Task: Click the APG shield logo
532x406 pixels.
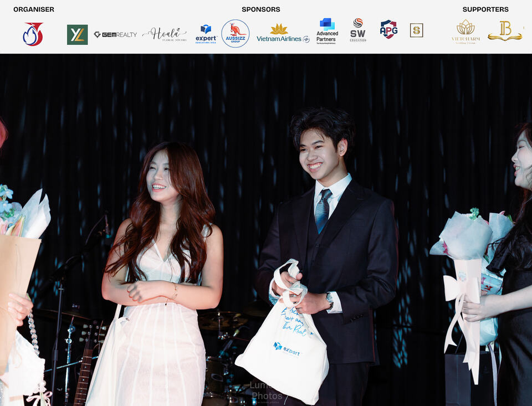Action: (x=389, y=29)
